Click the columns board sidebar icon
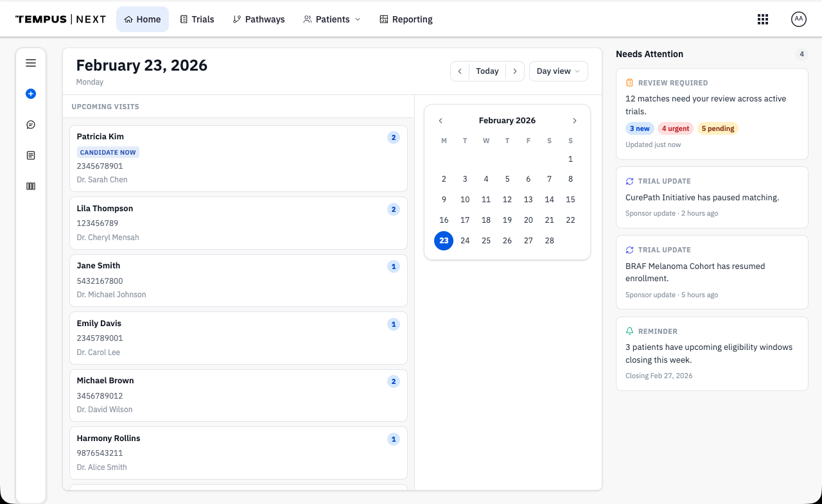 pyautogui.click(x=31, y=186)
